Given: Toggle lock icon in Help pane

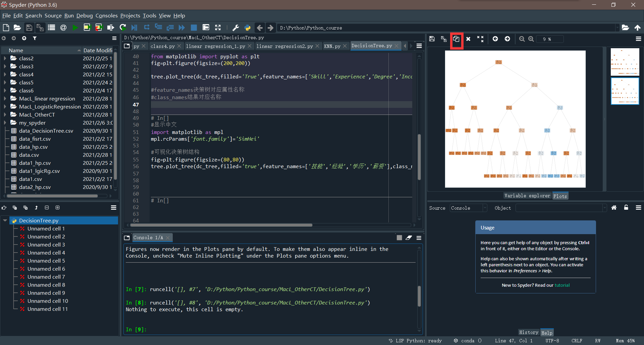Looking at the screenshot, I should coord(626,208).
